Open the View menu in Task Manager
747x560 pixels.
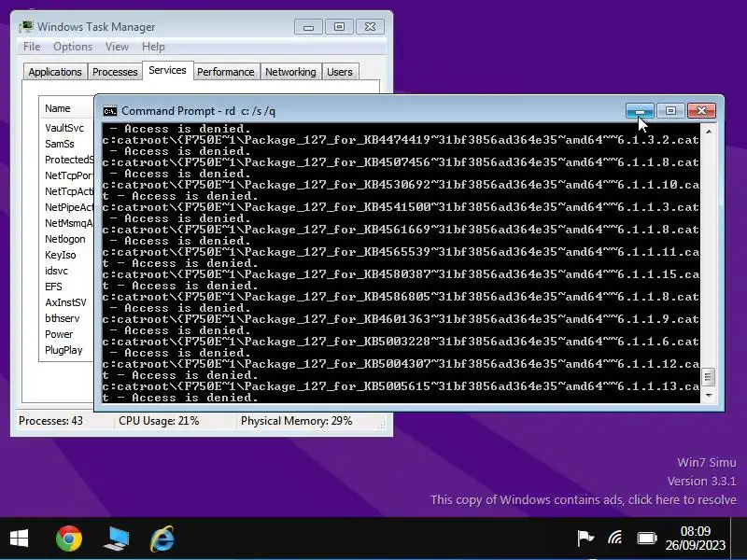click(x=118, y=47)
